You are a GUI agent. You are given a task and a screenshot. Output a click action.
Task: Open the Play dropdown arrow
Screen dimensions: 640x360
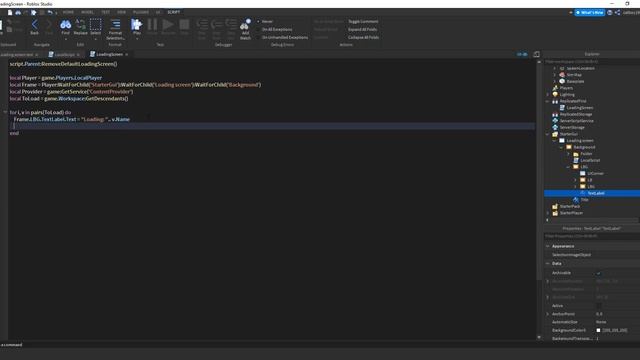click(137, 39)
